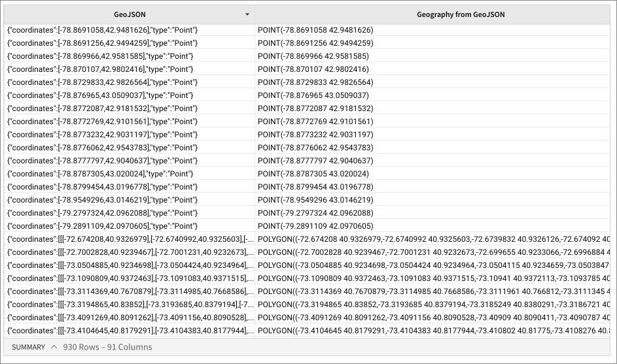Click cell POINT(-78.8729833 42.9826564)
The width and height of the screenshot is (617, 364).
[315, 82]
